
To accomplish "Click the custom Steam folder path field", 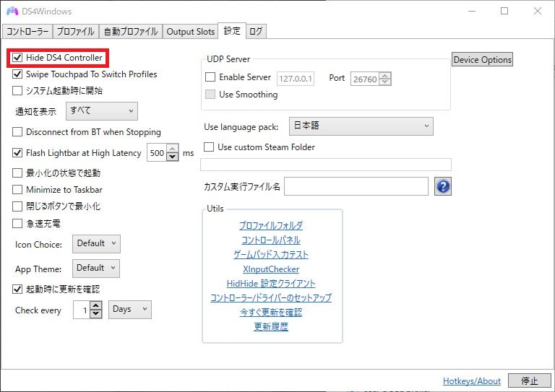I will click(x=326, y=165).
